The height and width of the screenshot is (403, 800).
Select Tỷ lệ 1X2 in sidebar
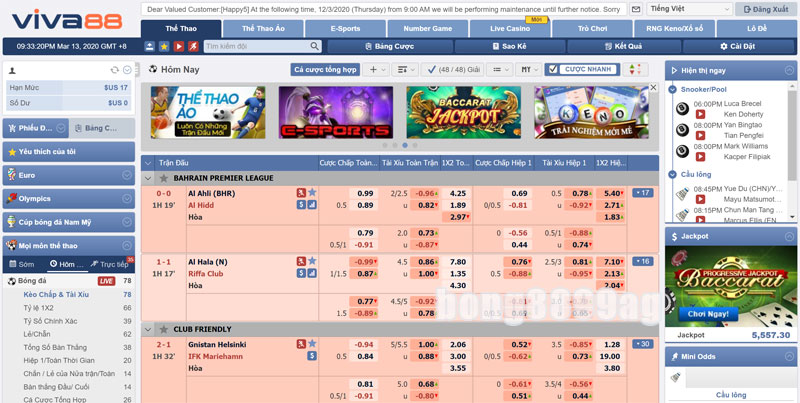point(38,308)
